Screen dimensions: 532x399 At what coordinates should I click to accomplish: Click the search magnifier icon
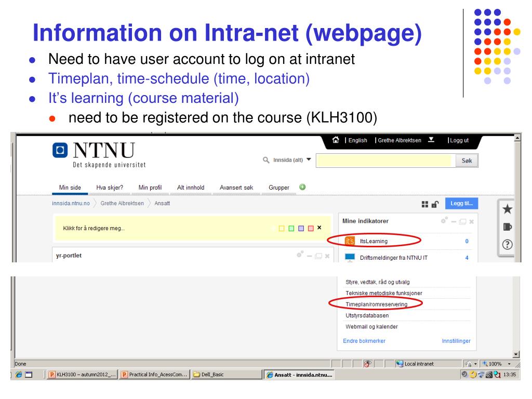267,160
